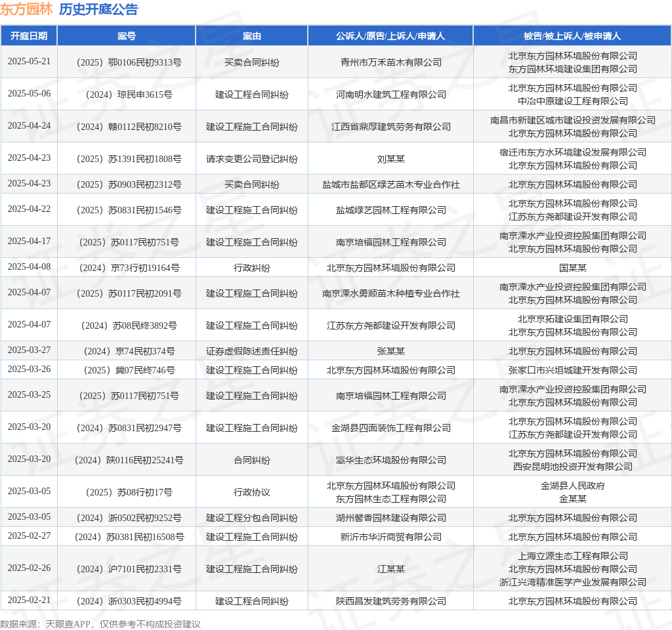This screenshot has height=630, width=672.
Task: Select plaintiff 张某某
Action: coord(391,352)
